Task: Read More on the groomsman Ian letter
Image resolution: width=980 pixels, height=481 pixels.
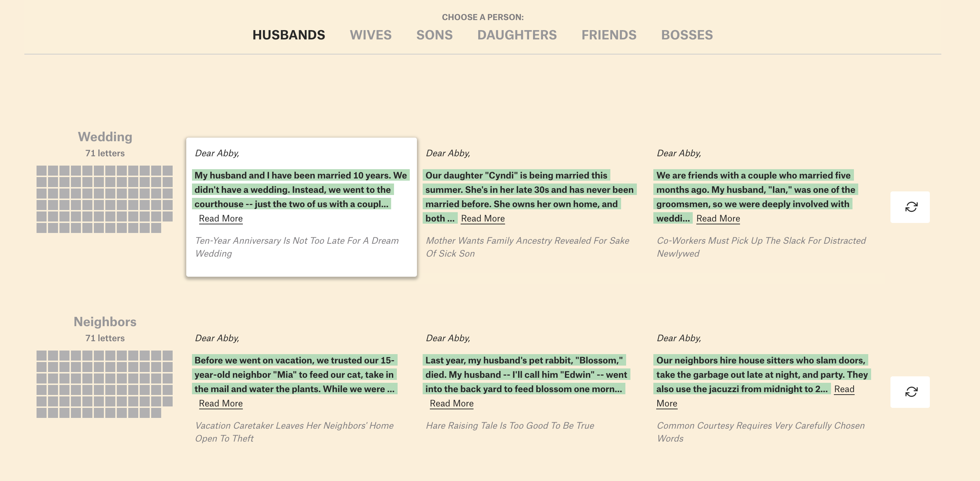Action: (x=718, y=218)
